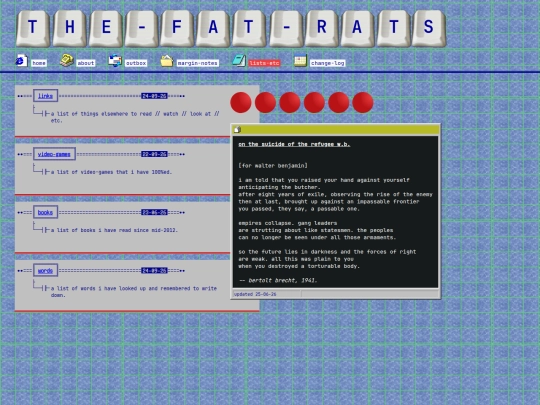Open the video-games list

tap(54, 154)
